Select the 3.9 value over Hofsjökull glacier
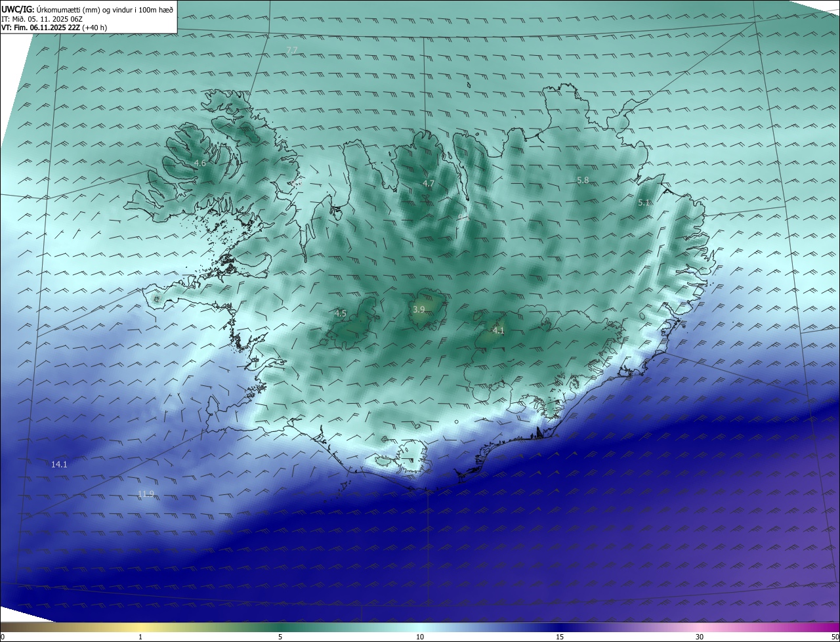Viewport: 840px width, 642px height. [x=419, y=309]
